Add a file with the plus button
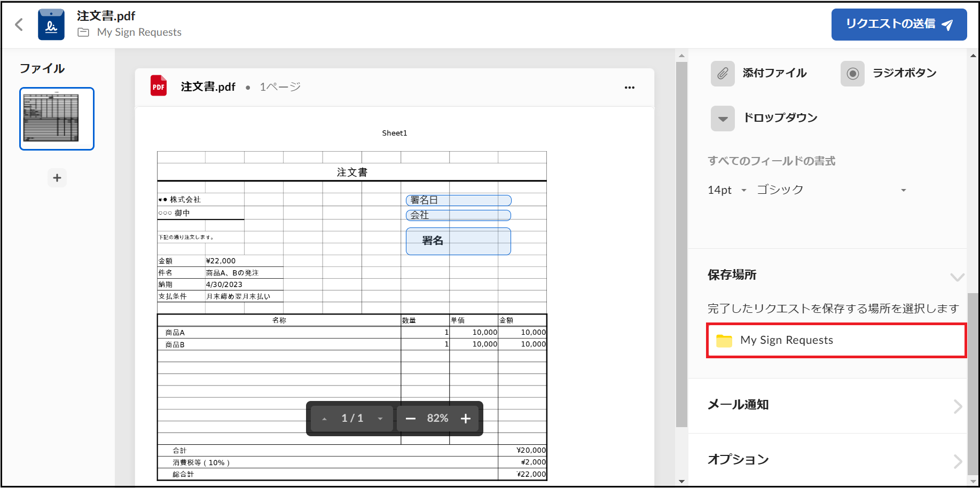 point(57,178)
